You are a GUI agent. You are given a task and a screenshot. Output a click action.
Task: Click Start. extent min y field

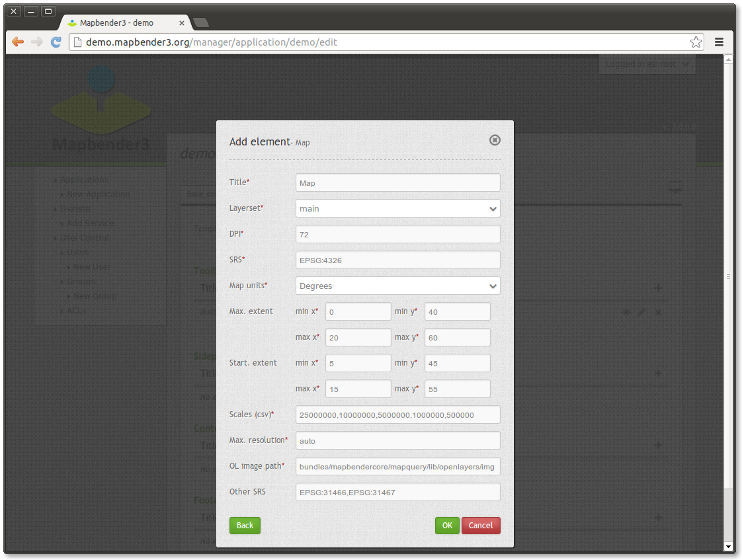(x=457, y=363)
